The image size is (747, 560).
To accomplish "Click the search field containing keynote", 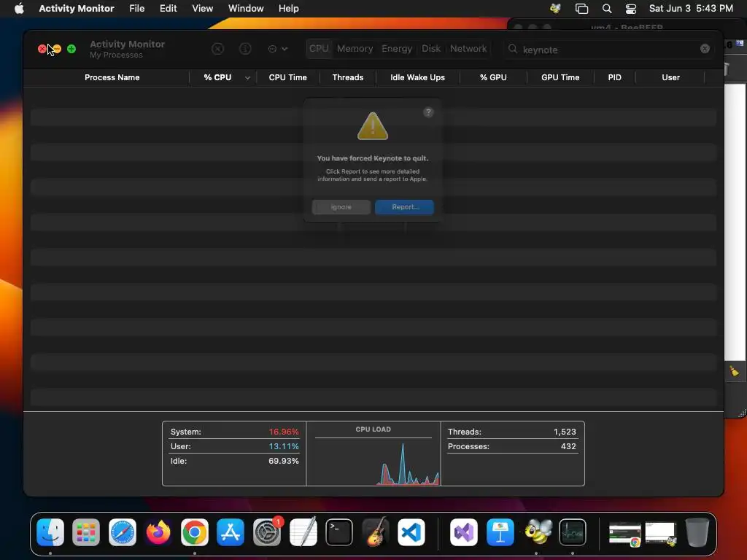I will click(609, 49).
